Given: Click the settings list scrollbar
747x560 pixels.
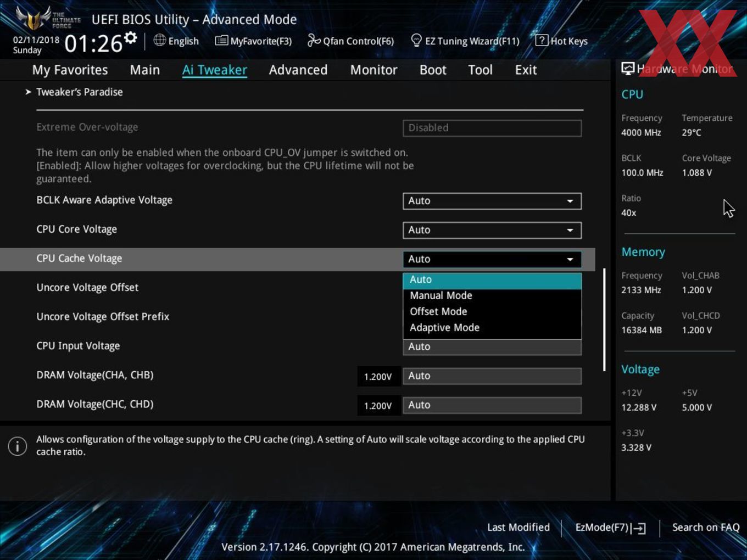Looking at the screenshot, I should 604,320.
